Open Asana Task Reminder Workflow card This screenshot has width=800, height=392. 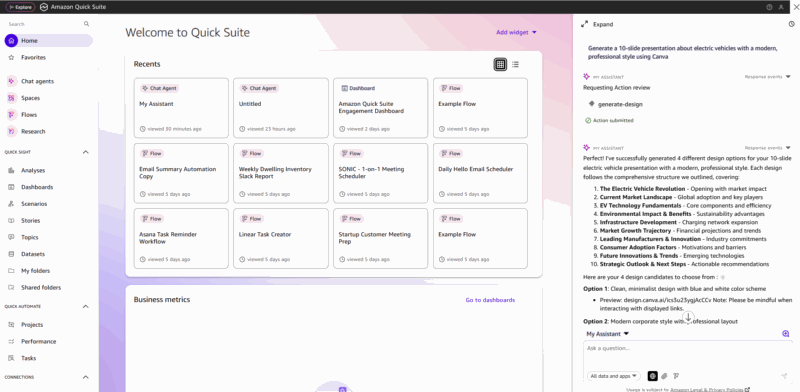181,238
